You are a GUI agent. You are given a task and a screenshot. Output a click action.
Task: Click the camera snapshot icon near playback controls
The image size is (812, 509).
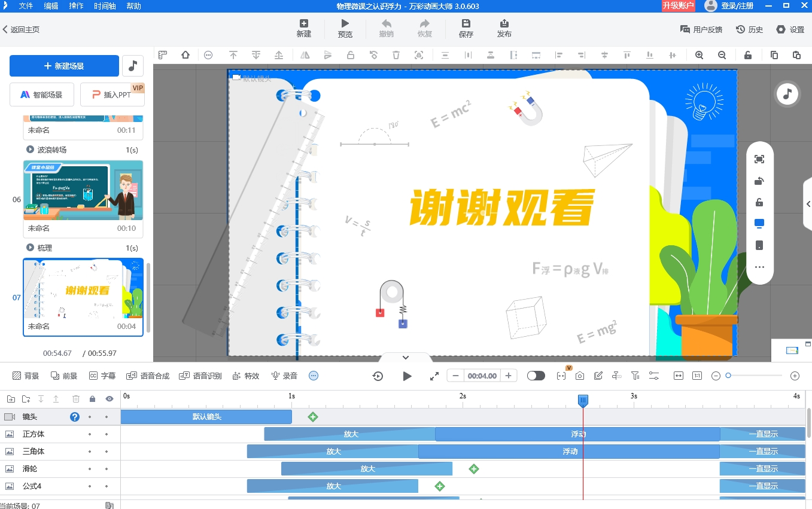[x=579, y=376]
